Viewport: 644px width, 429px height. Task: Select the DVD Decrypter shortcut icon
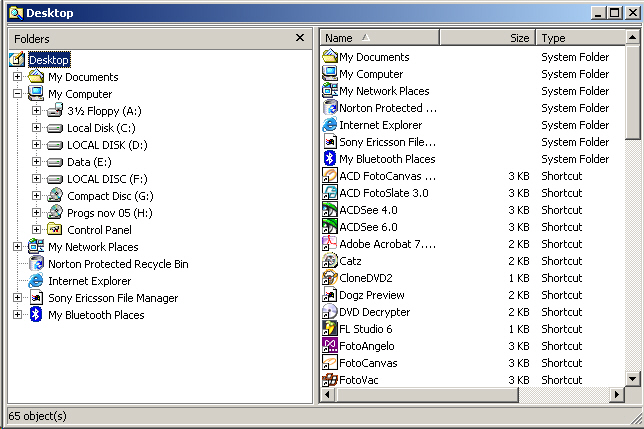tap(330, 312)
